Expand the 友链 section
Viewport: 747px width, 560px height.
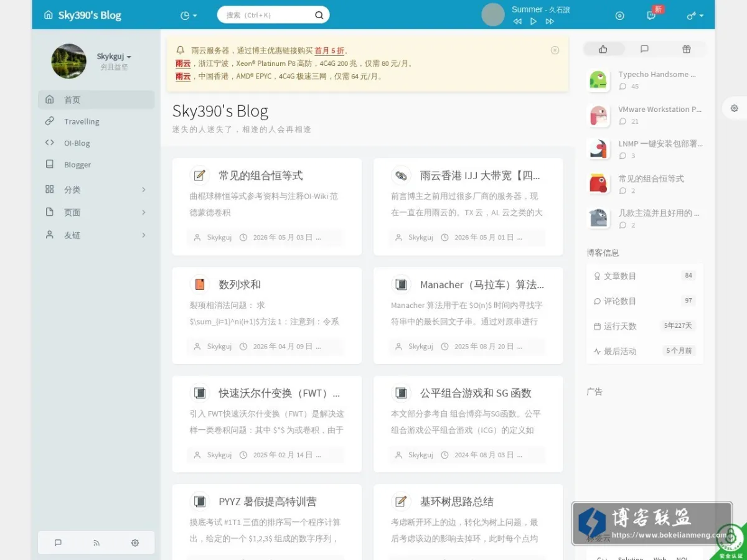(96, 235)
